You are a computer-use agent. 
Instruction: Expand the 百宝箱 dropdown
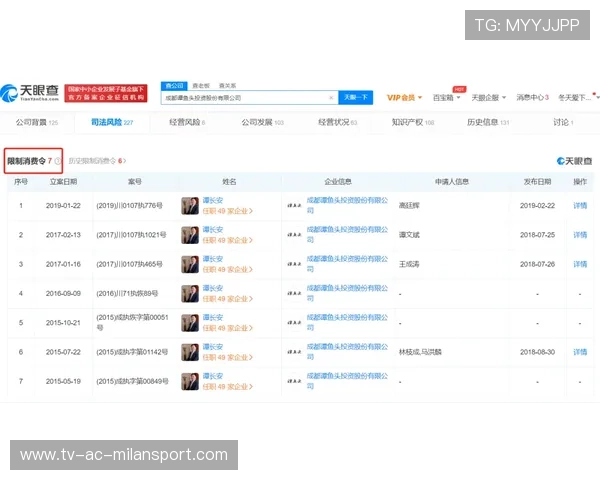click(x=445, y=98)
